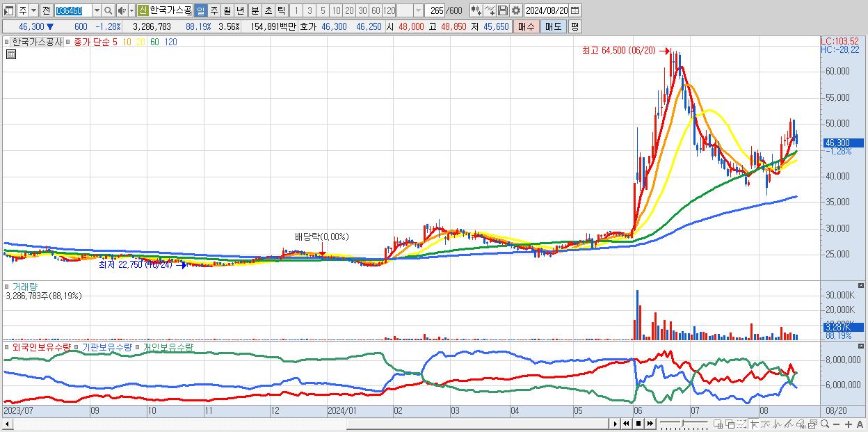Screen dimensions: 868x432
Task: Click the chart magnifier zoom icon
Action: pyautogui.click(x=825, y=424)
